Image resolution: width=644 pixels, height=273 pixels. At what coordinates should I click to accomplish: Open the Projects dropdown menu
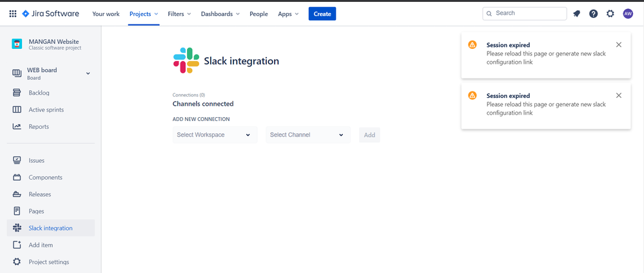point(144,14)
